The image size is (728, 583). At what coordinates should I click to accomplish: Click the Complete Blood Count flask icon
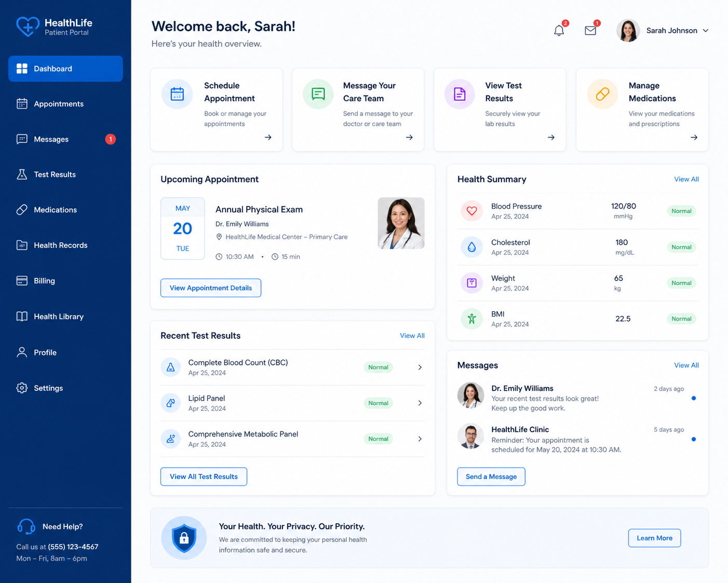point(170,367)
